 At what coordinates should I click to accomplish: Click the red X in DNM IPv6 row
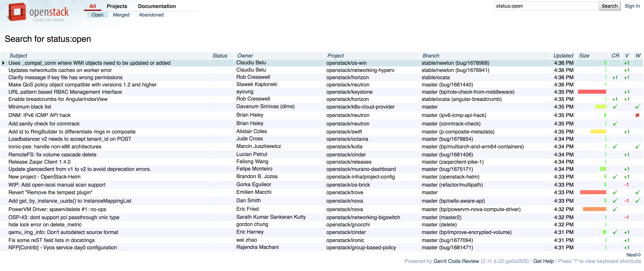[637, 115]
